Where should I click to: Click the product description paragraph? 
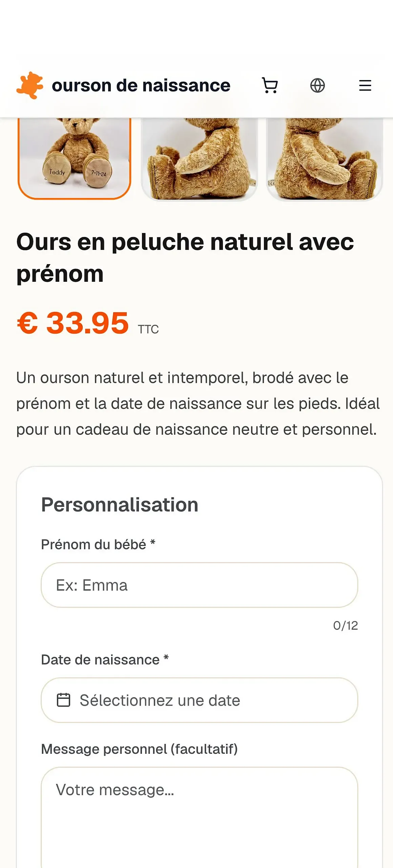[x=198, y=403]
